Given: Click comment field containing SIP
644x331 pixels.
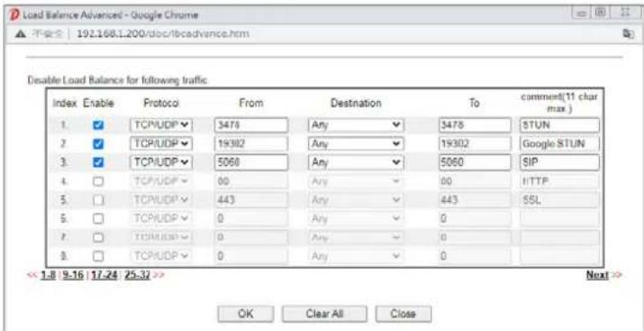Looking at the screenshot, I should (x=559, y=162).
